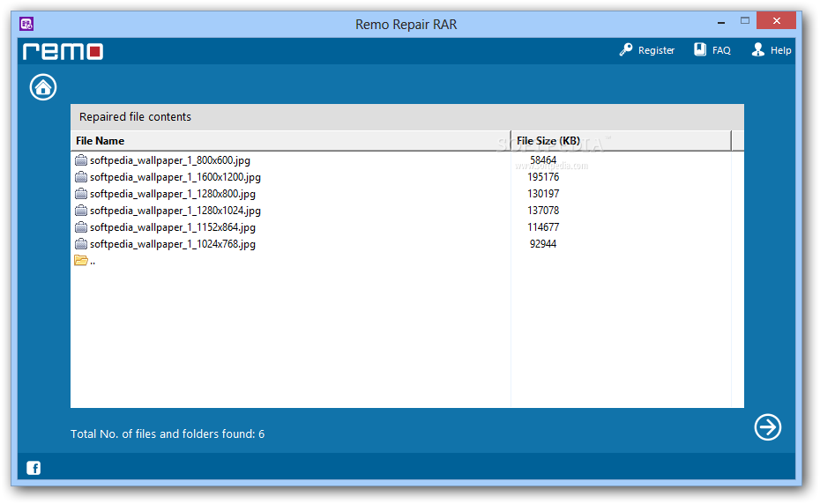
Task: Open the Facebook icon link
Action: coord(34,468)
